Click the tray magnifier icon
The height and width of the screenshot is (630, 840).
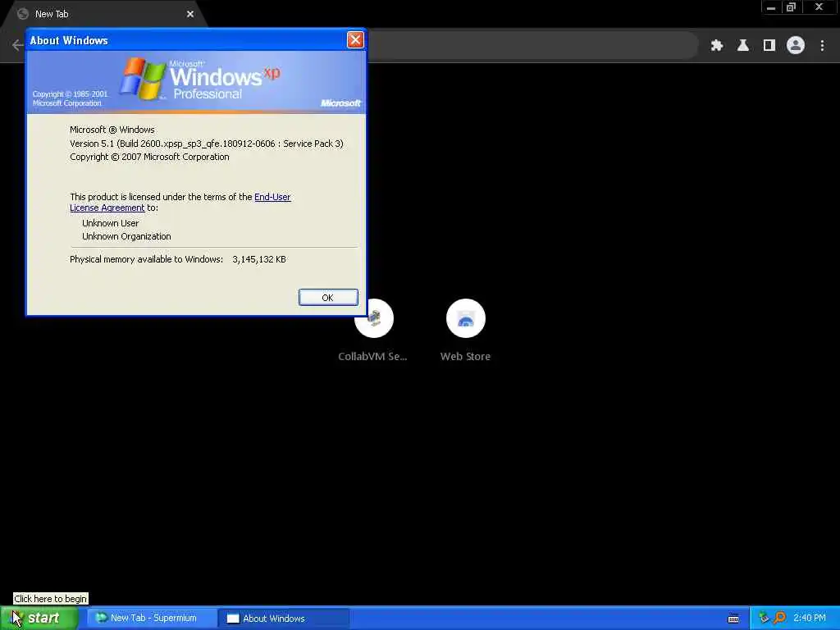(x=780, y=618)
